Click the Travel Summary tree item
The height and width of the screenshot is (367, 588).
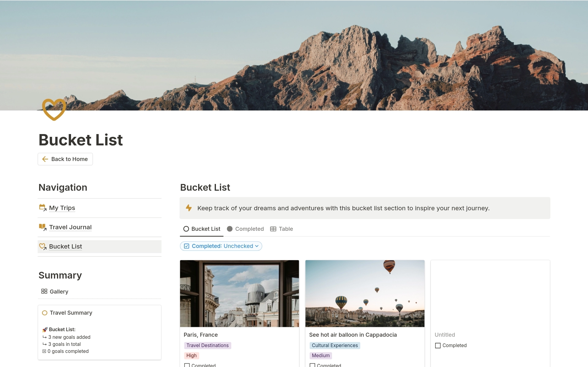click(71, 313)
